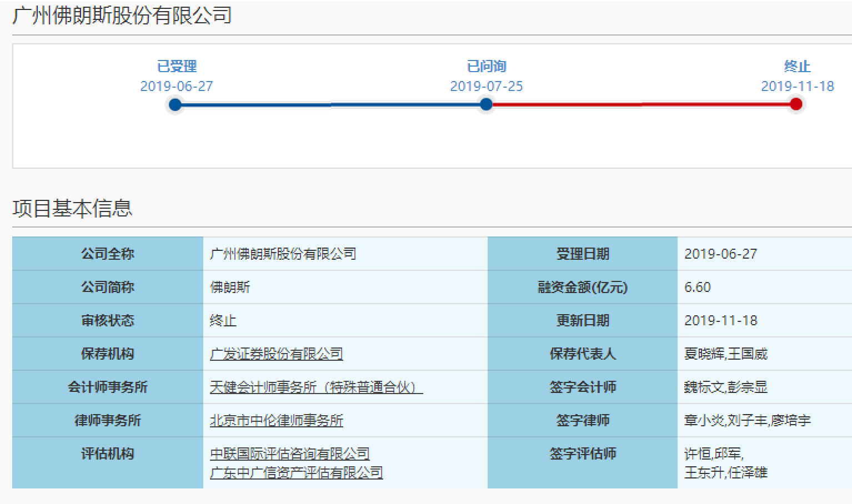Click the 魏标文,彭宗显 accountants value
Image resolution: width=852 pixels, height=504 pixels.
click(726, 387)
